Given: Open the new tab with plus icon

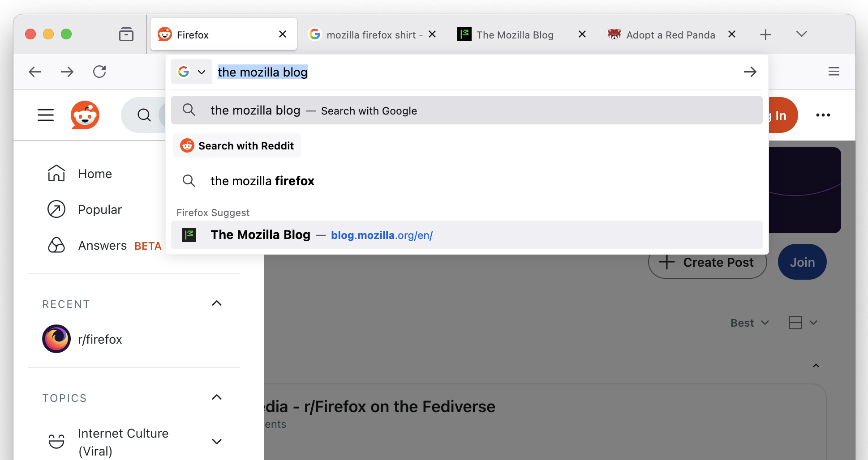Looking at the screenshot, I should coord(765,34).
